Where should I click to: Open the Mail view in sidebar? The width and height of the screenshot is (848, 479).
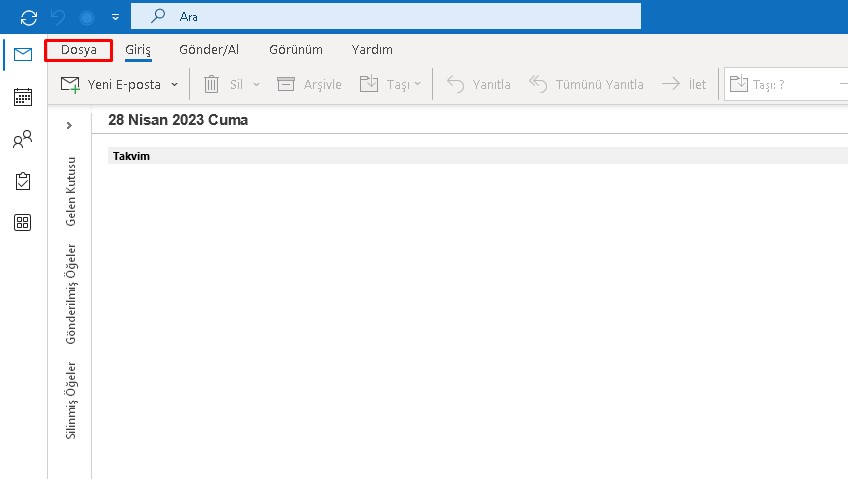(22, 54)
